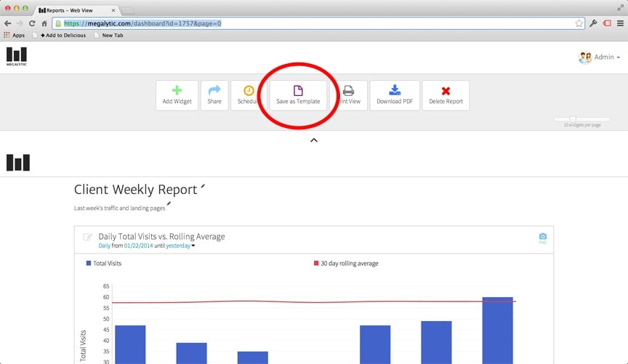Click the PNG camera export icon

543,238
